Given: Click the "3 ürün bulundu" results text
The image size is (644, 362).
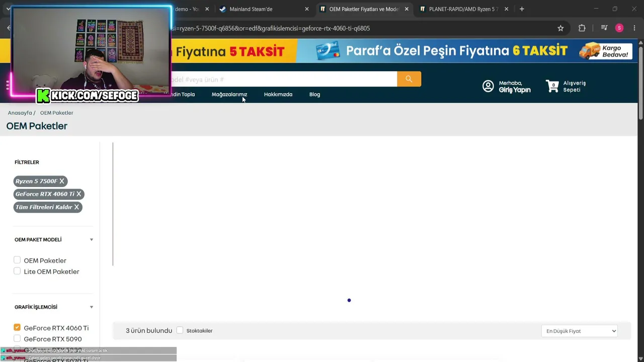Looking at the screenshot, I should coord(149,330).
